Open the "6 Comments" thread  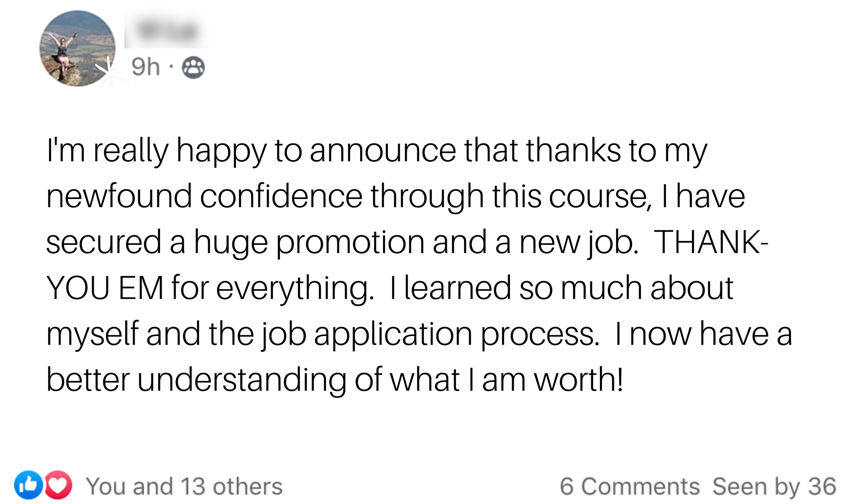coord(629,486)
